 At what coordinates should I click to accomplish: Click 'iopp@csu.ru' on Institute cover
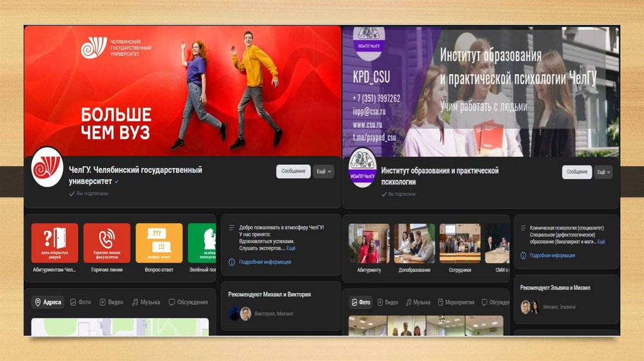[369, 111]
